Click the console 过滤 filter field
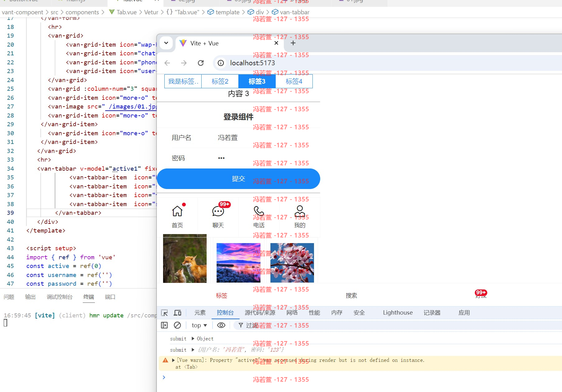The width and height of the screenshot is (562, 392). [x=398, y=325]
